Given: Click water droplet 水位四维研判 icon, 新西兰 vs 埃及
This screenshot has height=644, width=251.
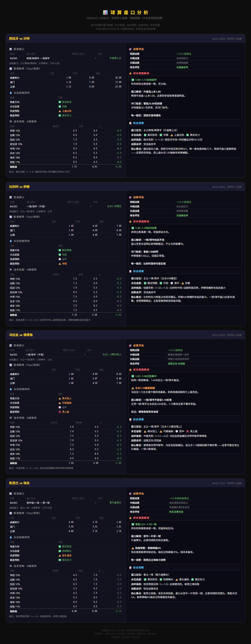Looking at the screenshot, I should 11,538.
